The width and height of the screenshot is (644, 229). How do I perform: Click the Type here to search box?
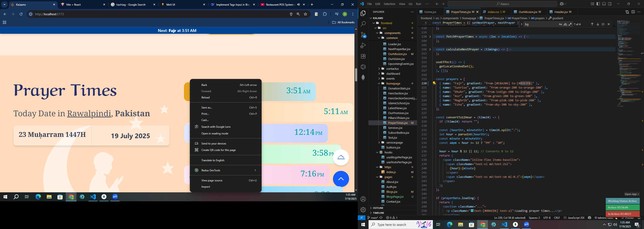coord(400,225)
